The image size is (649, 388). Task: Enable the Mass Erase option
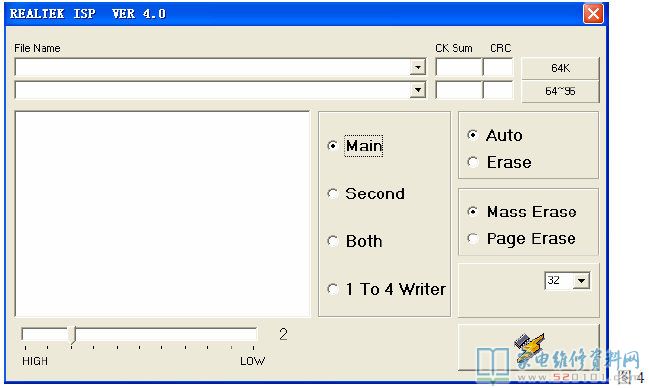click(x=473, y=212)
